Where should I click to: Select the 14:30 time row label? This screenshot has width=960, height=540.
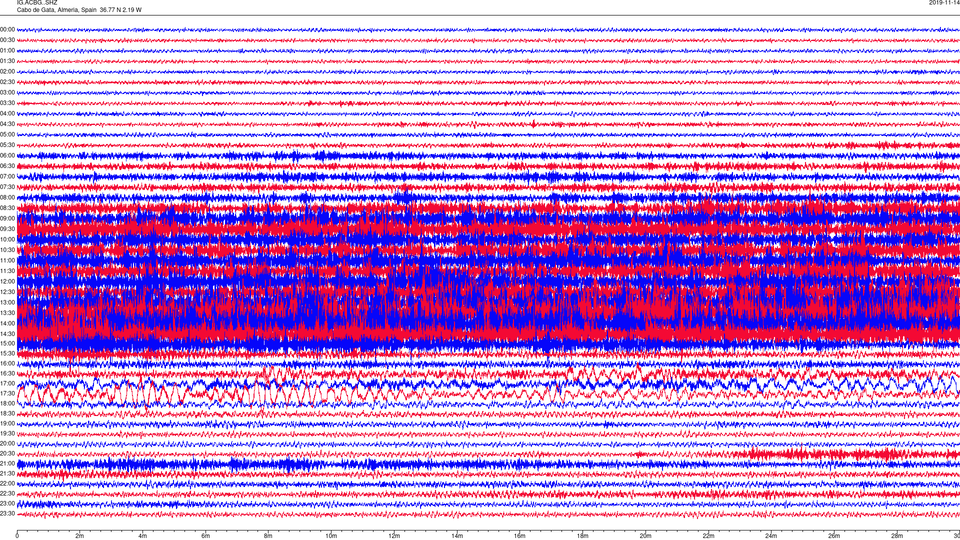(x=7, y=334)
